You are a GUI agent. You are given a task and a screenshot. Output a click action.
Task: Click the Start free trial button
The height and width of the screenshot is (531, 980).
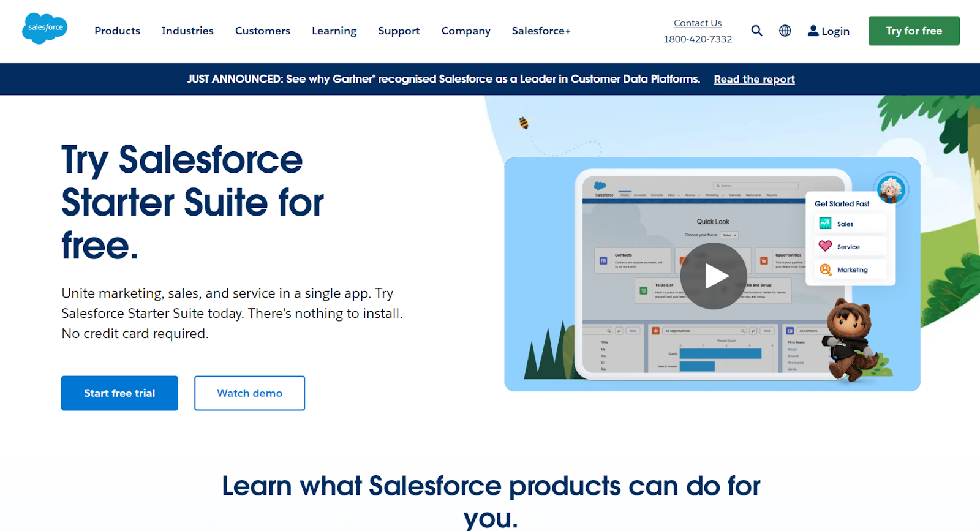[x=119, y=393]
